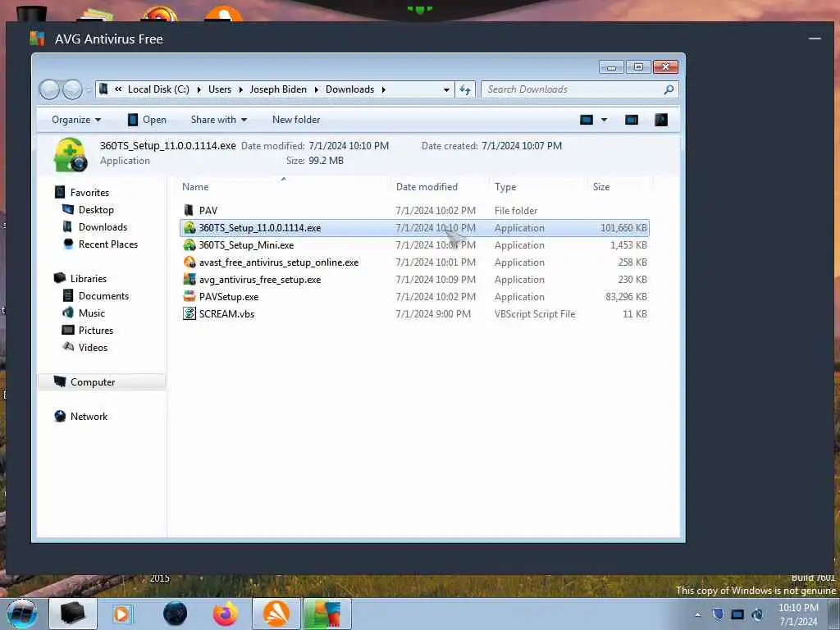Click the PAVSetup.exe file icon
This screenshot has width=840, height=630.
(x=189, y=296)
